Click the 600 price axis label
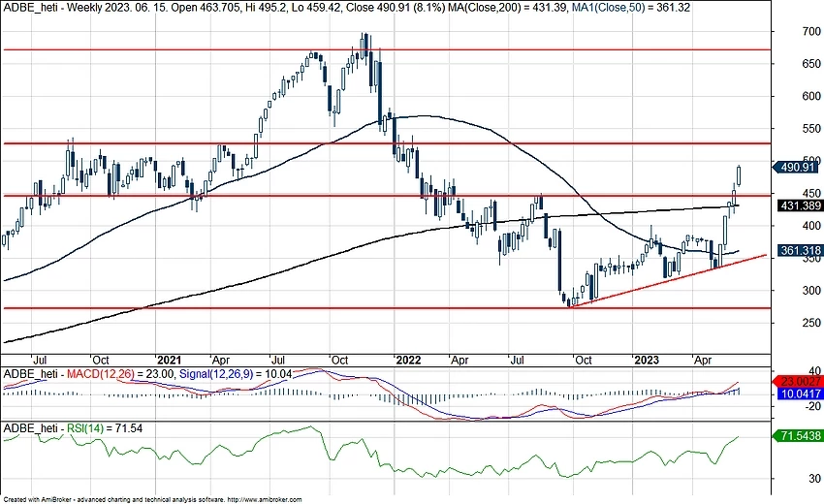The height and width of the screenshot is (504, 824). [811, 96]
